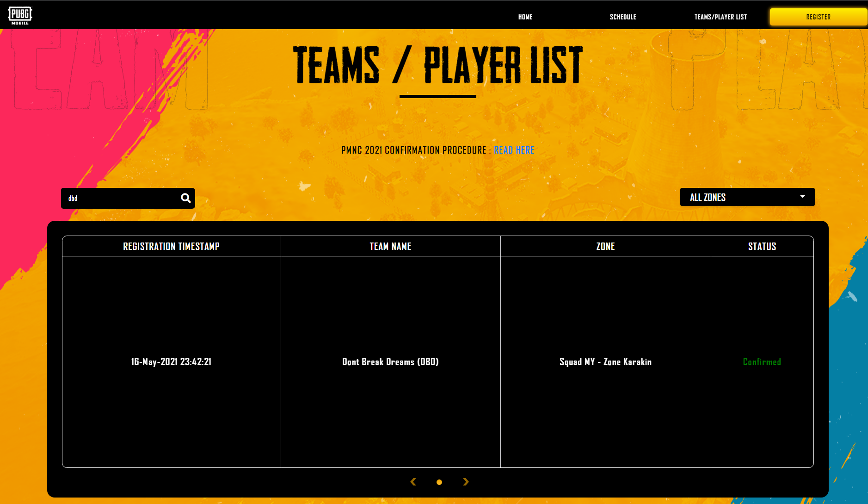Go to next page arrow
The height and width of the screenshot is (504, 868).
coord(466,482)
